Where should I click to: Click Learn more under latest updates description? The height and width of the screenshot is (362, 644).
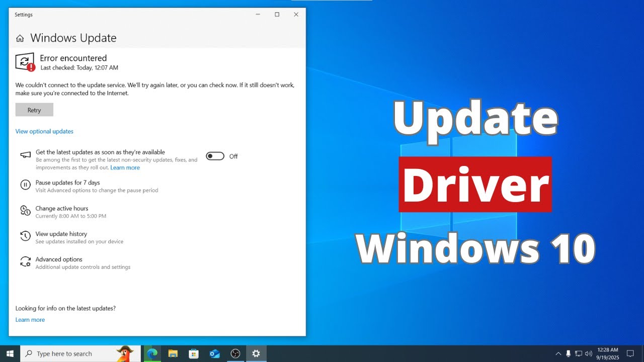[x=125, y=167]
